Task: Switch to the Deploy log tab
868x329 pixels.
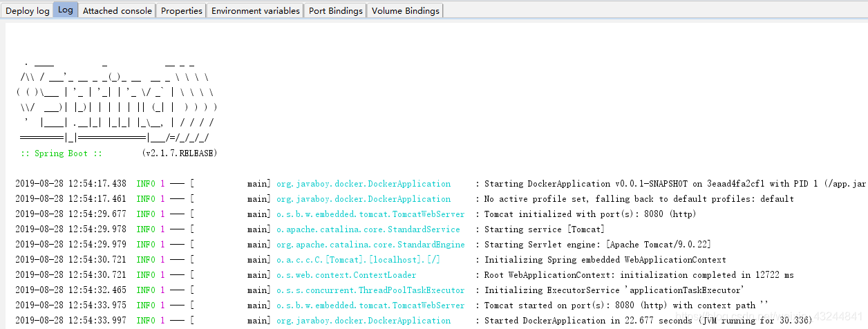Action: 28,10
